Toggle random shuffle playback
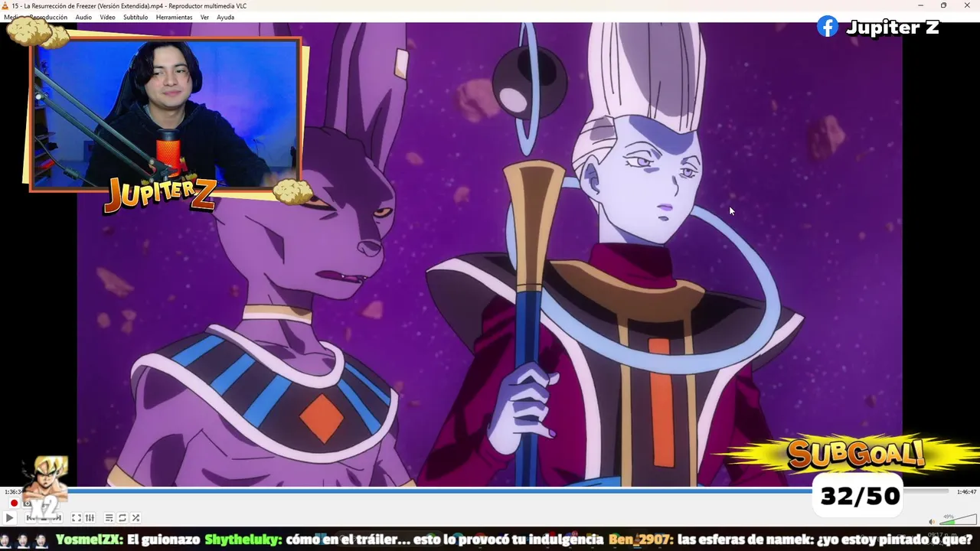The width and height of the screenshot is (980, 551). (x=136, y=518)
